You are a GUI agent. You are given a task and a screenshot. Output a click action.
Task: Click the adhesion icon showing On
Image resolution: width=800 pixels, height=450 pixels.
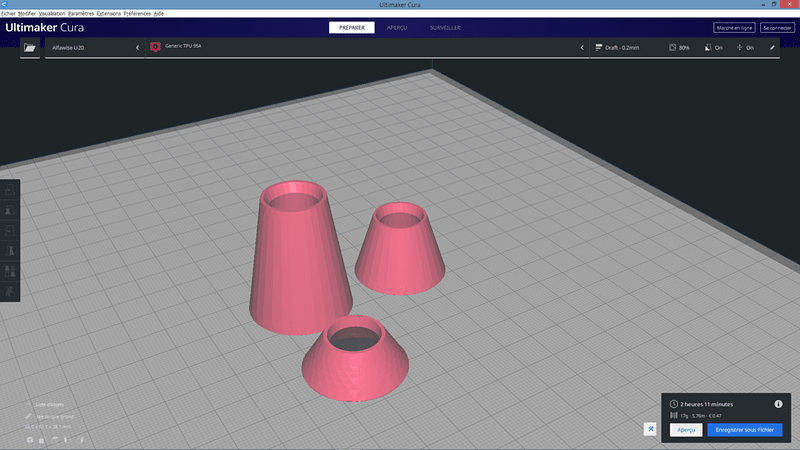(x=739, y=47)
